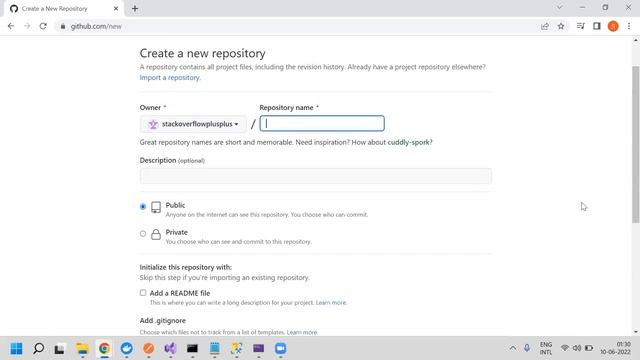The height and width of the screenshot is (360, 640).
Task: Close the Create a New Repository tab
Action: pyautogui.click(x=116, y=9)
